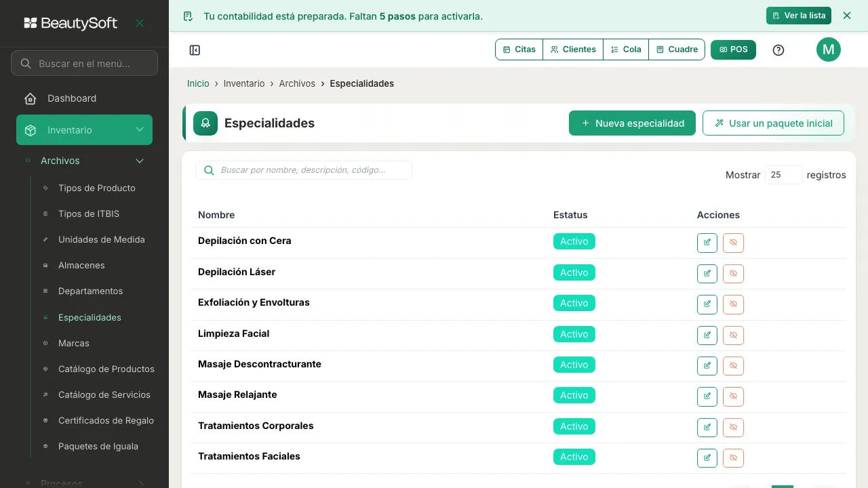Click Usar un paquete inicial button
The width and height of the screenshot is (868, 488).
point(773,123)
